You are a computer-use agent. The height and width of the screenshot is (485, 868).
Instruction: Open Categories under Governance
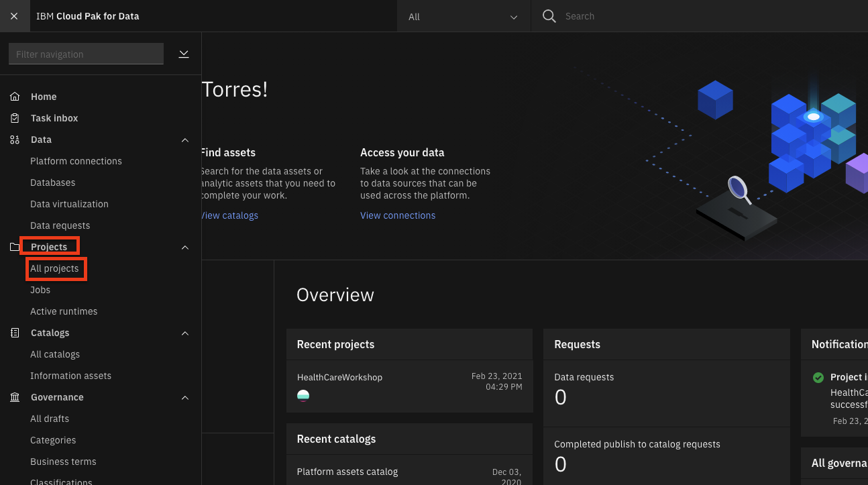[x=53, y=440]
